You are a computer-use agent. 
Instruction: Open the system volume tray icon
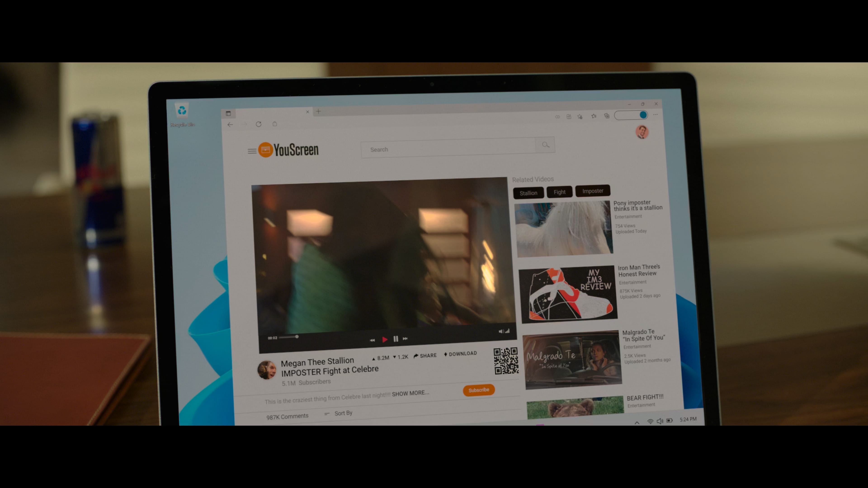click(x=660, y=421)
